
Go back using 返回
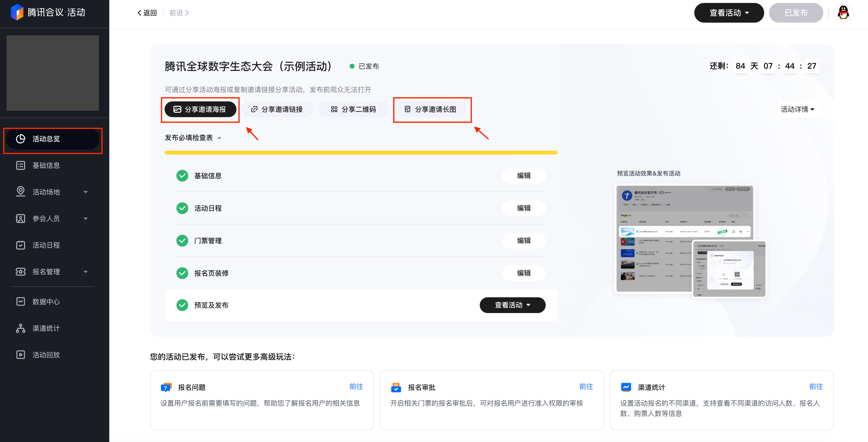[147, 13]
